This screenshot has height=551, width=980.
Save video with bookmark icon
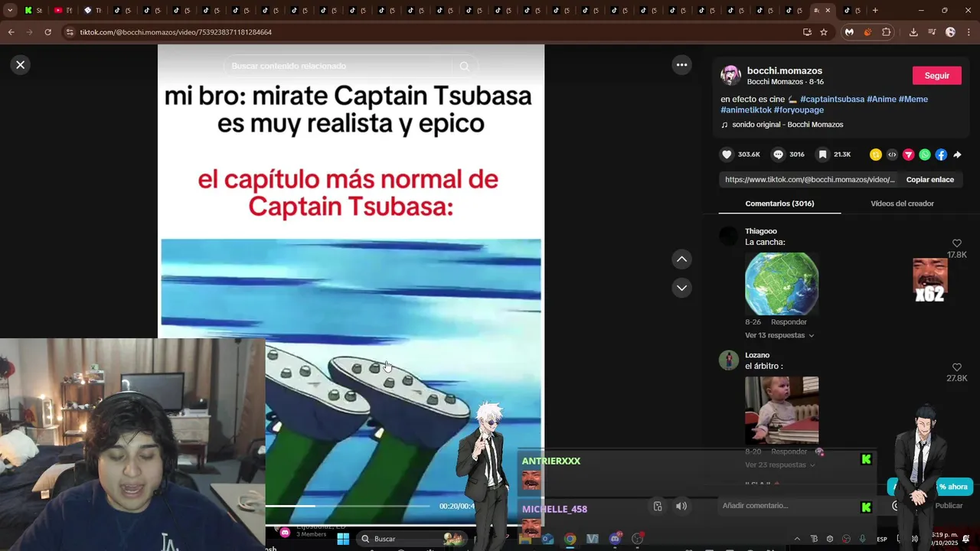(x=822, y=155)
